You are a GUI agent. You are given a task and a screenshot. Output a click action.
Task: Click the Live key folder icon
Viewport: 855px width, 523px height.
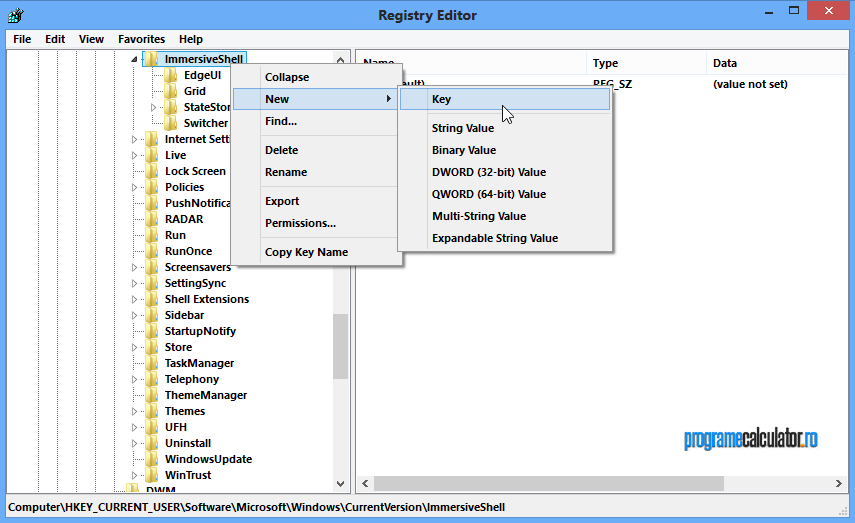pyautogui.click(x=152, y=155)
